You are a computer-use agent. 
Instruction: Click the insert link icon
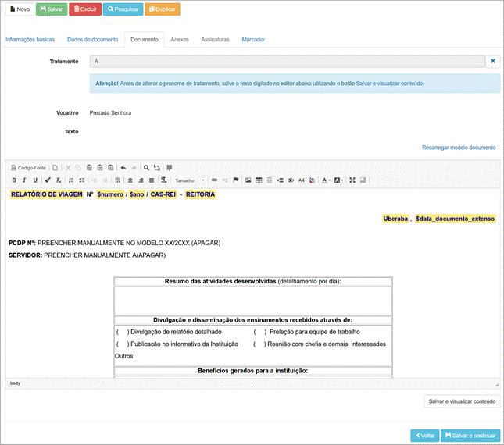coord(215,180)
